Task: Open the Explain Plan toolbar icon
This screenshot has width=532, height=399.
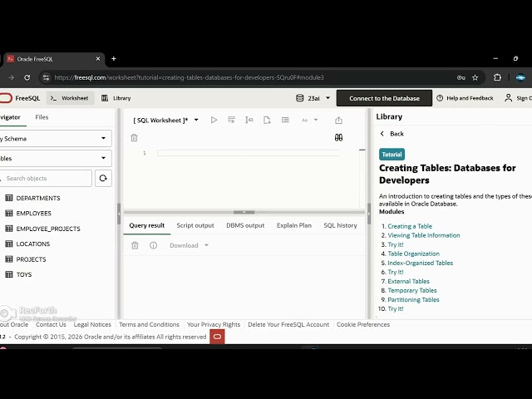Action: click(249, 120)
